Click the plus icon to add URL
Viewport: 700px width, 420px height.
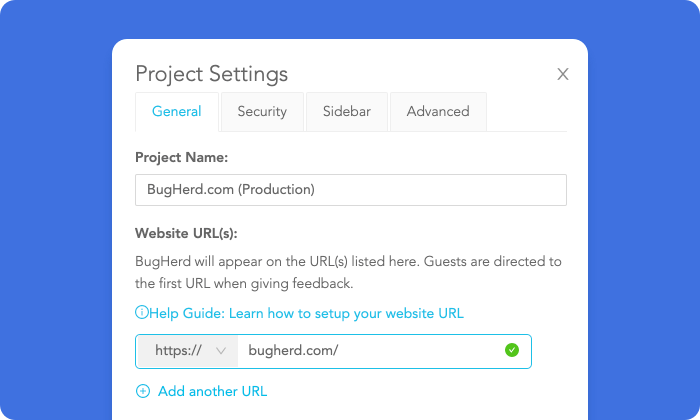(x=142, y=391)
